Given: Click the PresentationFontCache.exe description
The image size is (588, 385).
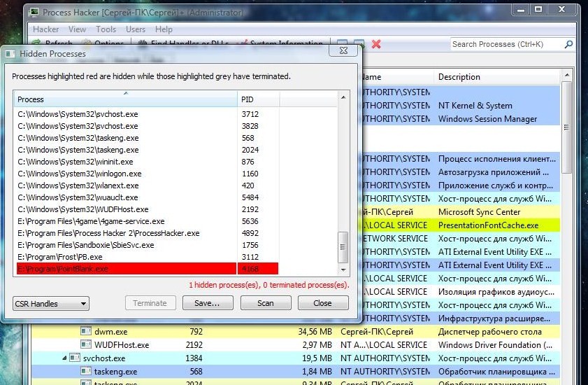Looking at the screenshot, I should tap(488, 225).
